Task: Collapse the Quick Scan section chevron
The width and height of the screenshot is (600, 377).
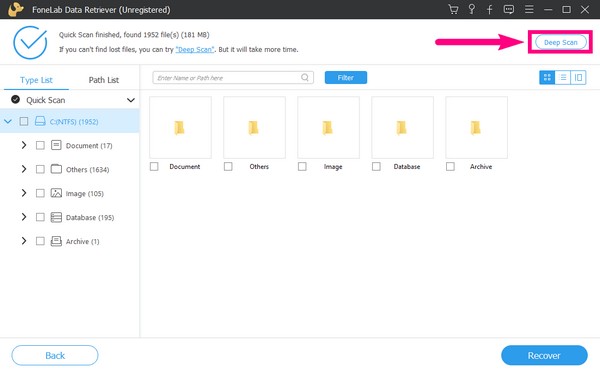Action: click(131, 100)
